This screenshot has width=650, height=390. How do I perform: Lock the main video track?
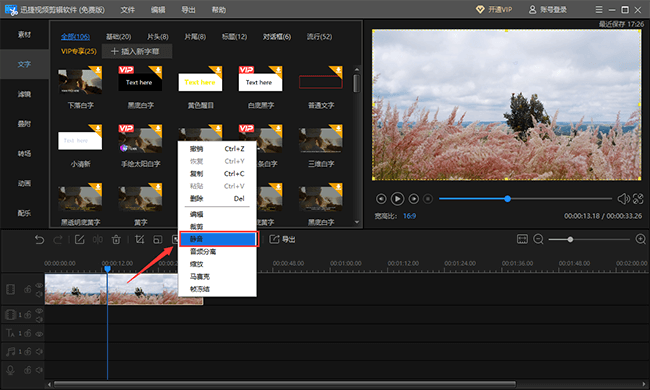coord(28,289)
